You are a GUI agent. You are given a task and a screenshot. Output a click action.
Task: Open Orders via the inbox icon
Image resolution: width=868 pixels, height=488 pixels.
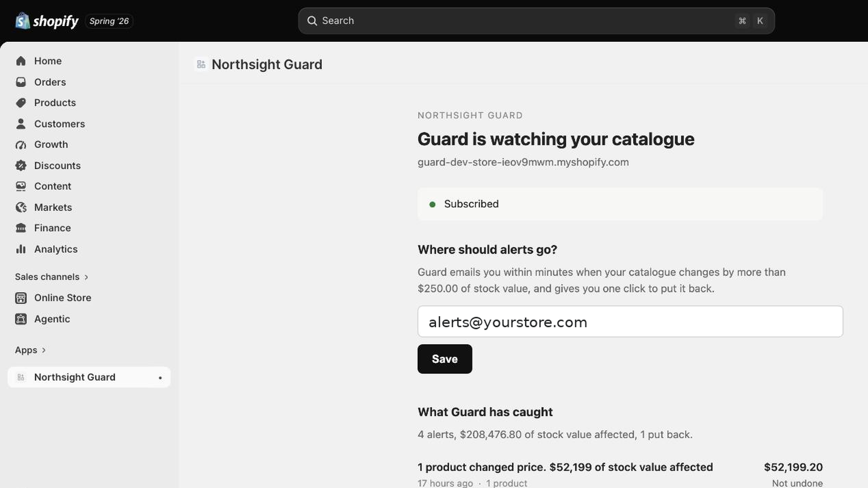point(21,82)
